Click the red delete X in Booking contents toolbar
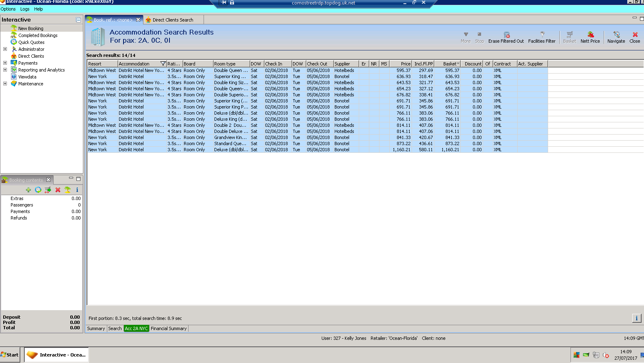The width and height of the screenshot is (644, 363). tap(58, 190)
